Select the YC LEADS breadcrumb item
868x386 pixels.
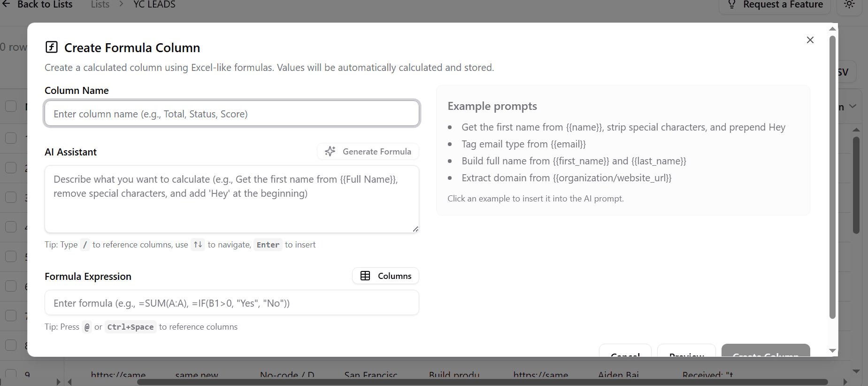[154, 5]
